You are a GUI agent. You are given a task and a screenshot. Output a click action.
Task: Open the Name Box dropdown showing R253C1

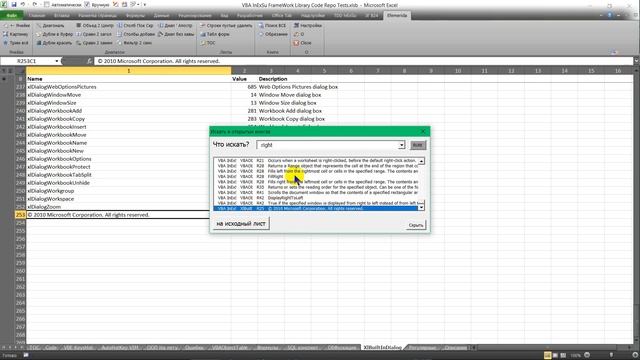coord(57,61)
